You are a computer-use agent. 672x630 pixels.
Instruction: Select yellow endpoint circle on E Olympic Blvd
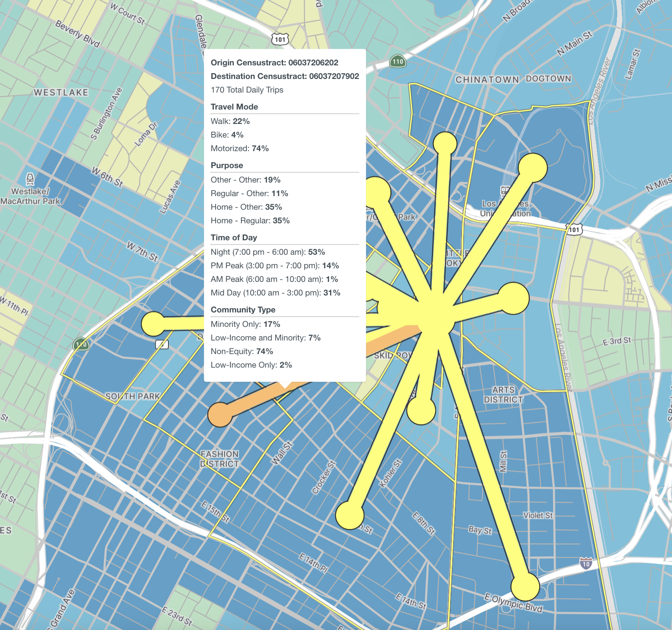(x=525, y=586)
